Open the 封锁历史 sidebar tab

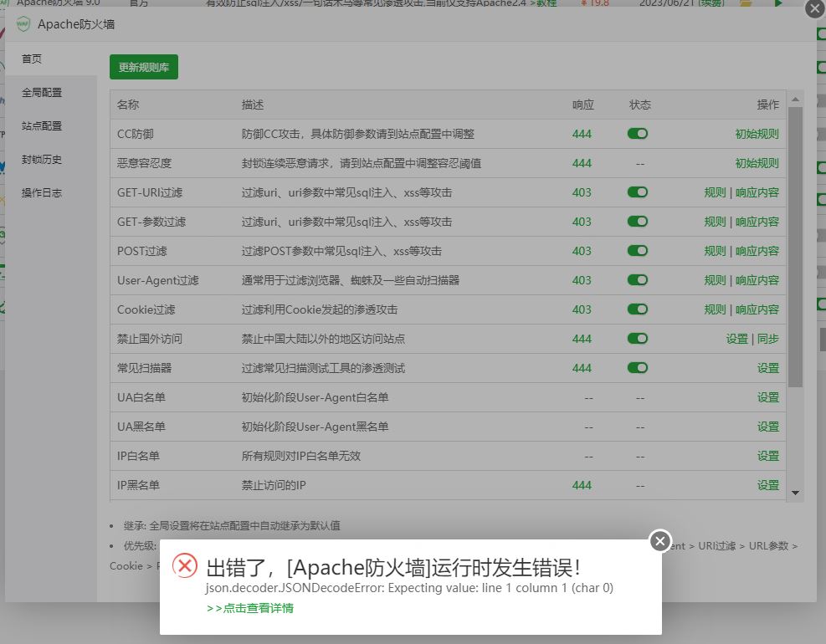point(51,160)
